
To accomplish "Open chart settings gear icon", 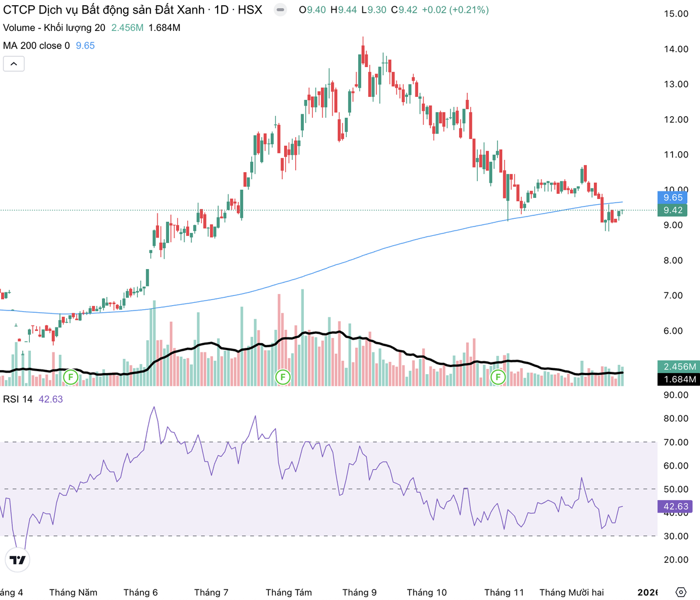I will pos(680,592).
